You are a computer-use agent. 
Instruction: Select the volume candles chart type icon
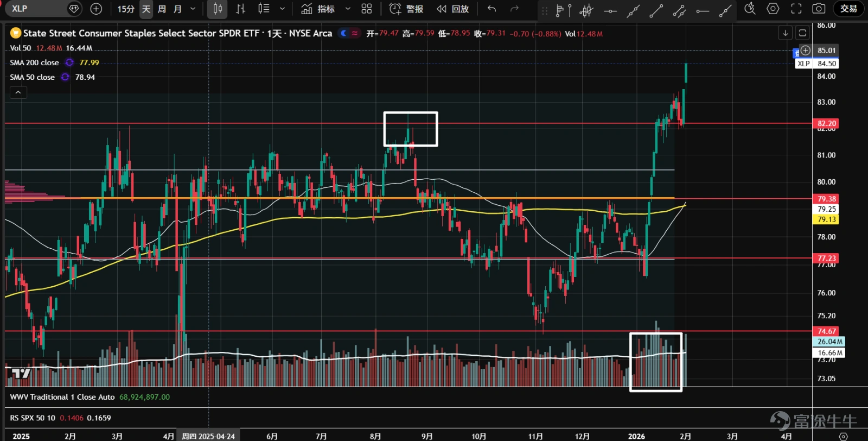[x=264, y=9]
